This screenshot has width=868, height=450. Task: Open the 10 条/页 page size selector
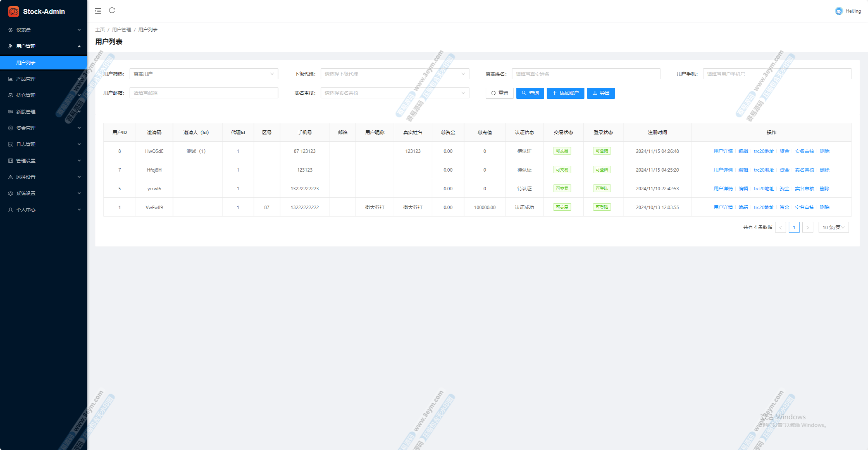click(833, 227)
